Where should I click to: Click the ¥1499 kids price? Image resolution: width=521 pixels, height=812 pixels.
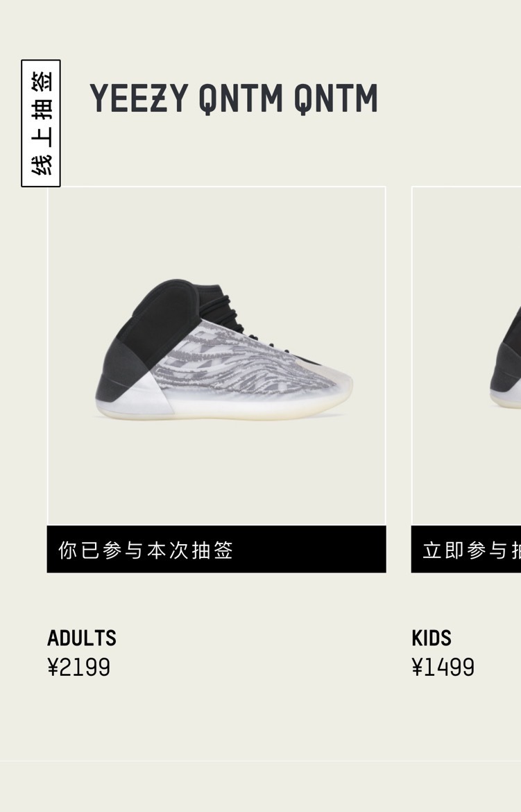[x=443, y=667]
